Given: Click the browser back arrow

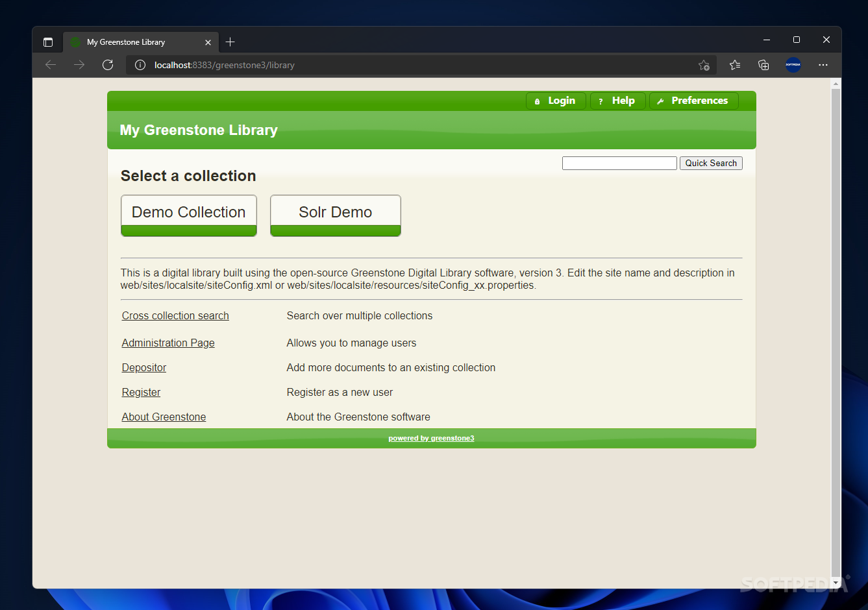Looking at the screenshot, I should click(x=51, y=65).
